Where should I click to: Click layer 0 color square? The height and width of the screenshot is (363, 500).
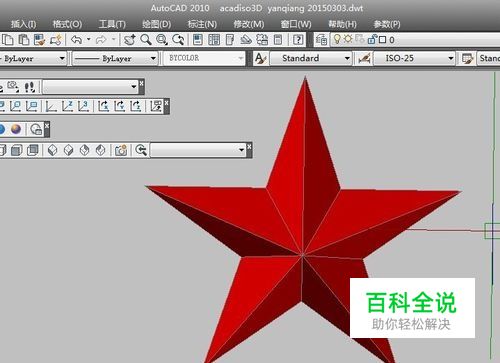(383, 40)
